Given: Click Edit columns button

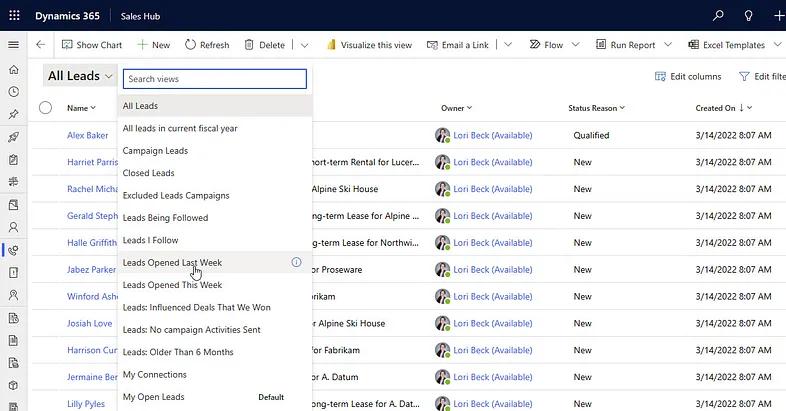Looking at the screenshot, I should tap(688, 77).
